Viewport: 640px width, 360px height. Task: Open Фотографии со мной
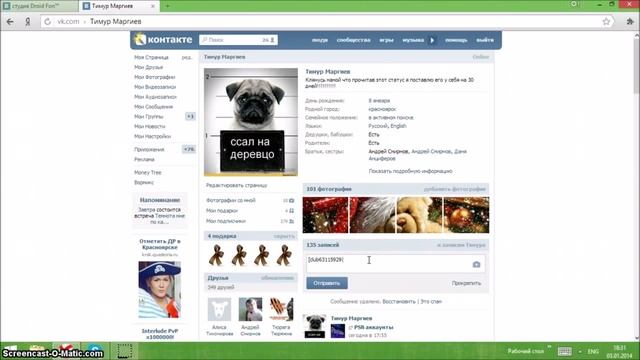[x=231, y=200]
